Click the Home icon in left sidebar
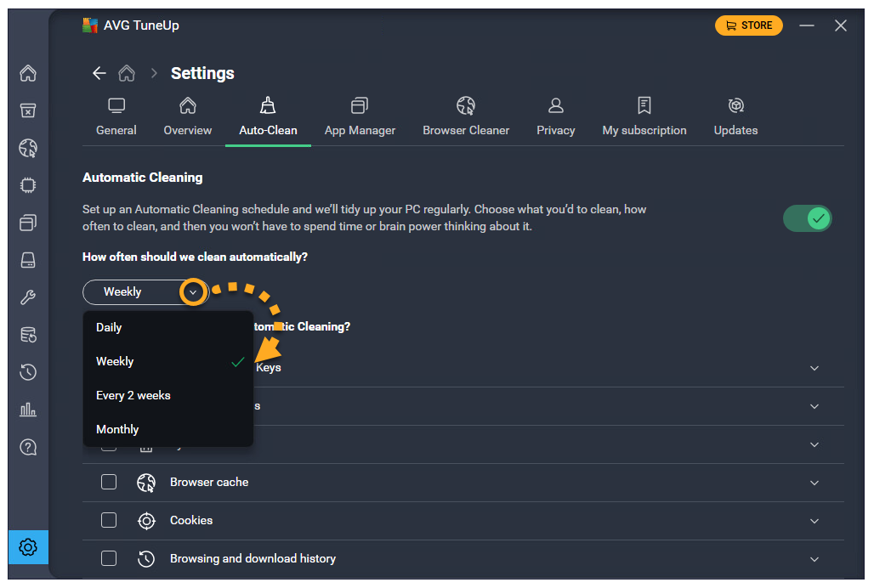The width and height of the screenshot is (874, 588). click(28, 73)
